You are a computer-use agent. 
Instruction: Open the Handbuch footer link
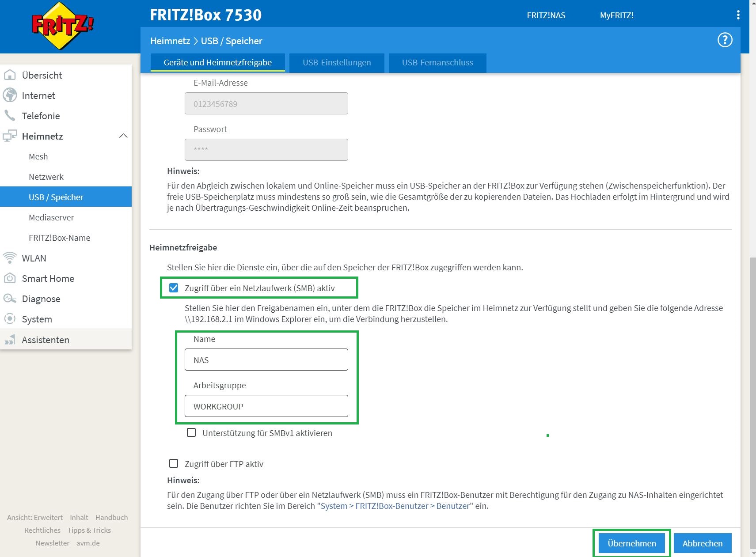click(111, 517)
